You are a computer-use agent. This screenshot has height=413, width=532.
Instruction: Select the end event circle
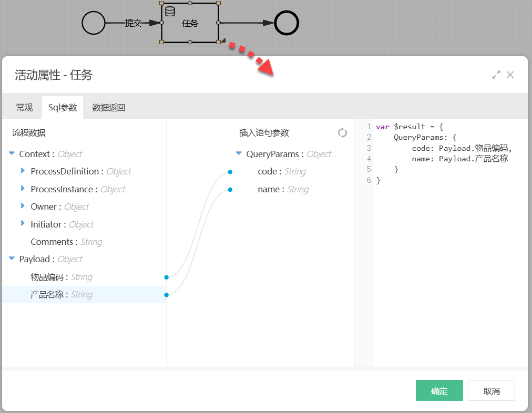tap(287, 23)
